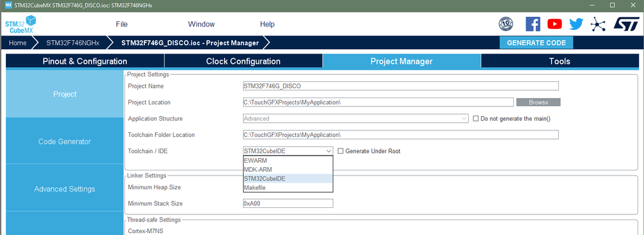Open the Facebook icon link

[x=532, y=25]
